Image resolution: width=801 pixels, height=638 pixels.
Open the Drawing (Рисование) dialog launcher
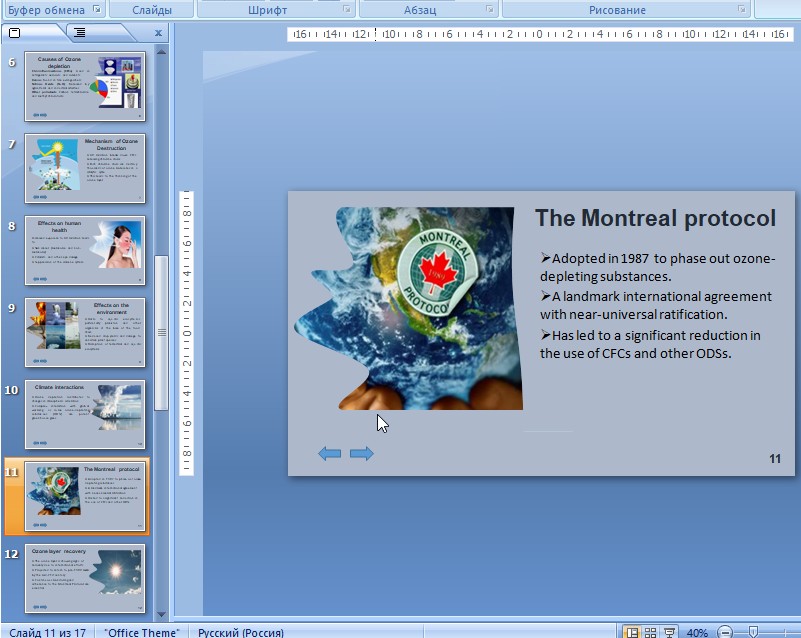click(x=741, y=9)
